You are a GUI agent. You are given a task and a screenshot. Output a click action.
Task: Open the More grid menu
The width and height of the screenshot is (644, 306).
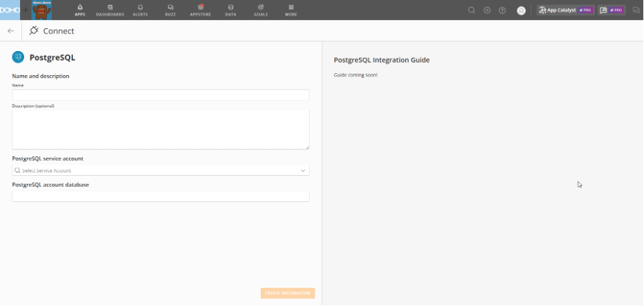(291, 10)
